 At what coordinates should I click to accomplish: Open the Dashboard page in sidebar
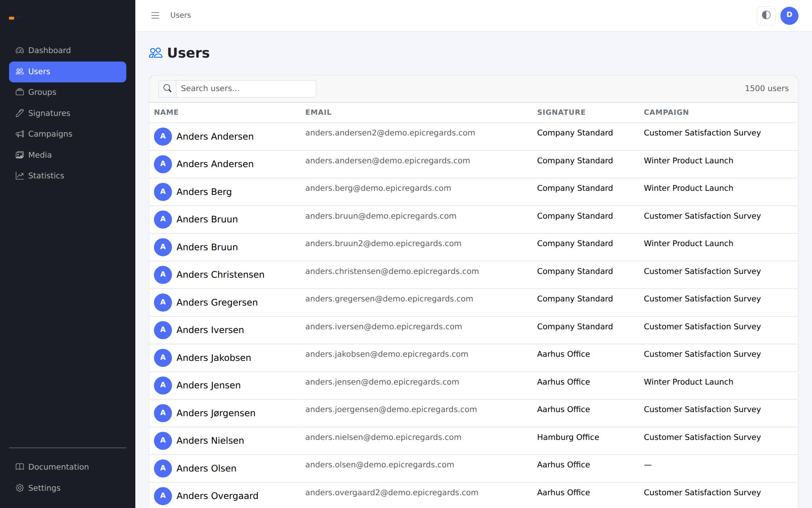point(68,50)
